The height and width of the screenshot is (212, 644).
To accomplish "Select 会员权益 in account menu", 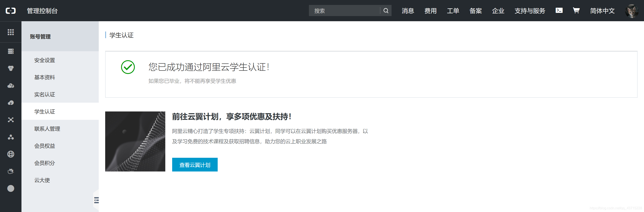I will 60,146.
